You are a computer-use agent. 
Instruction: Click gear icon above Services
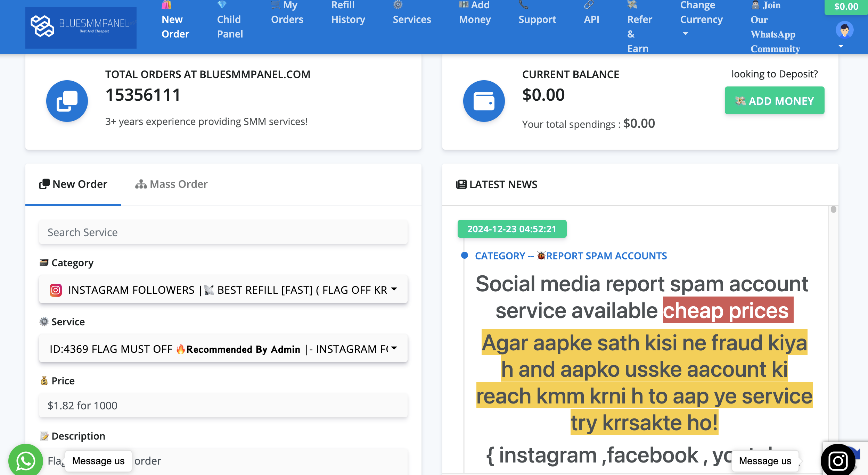click(398, 5)
